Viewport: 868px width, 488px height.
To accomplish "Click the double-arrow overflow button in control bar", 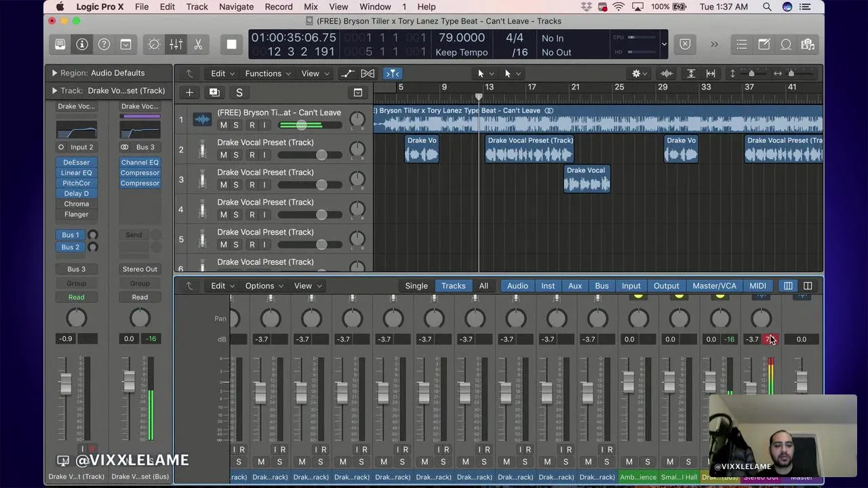I will tap(714, 44).
